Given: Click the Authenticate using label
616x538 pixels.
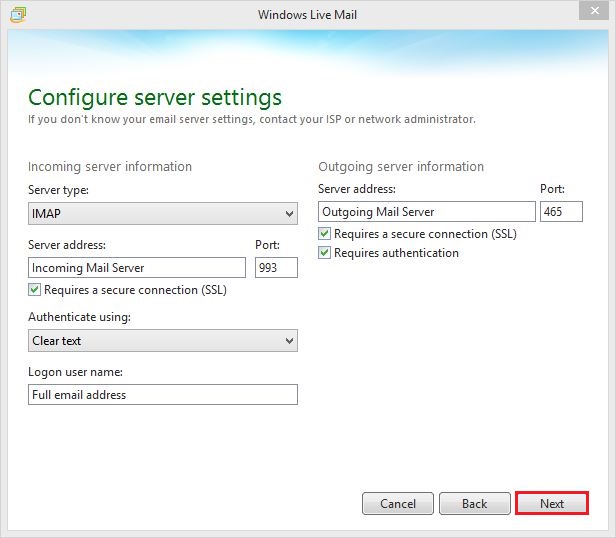Looking at the screenshot, I should point(79,317).
